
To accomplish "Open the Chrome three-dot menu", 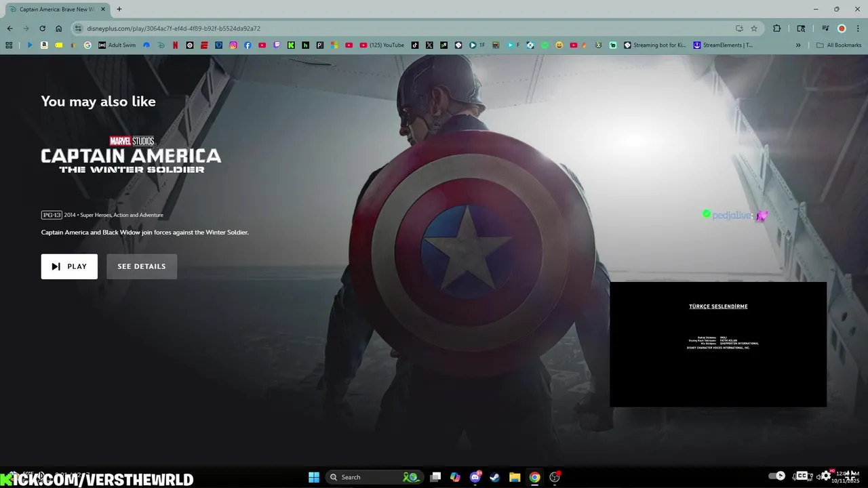I will [857, 28].
